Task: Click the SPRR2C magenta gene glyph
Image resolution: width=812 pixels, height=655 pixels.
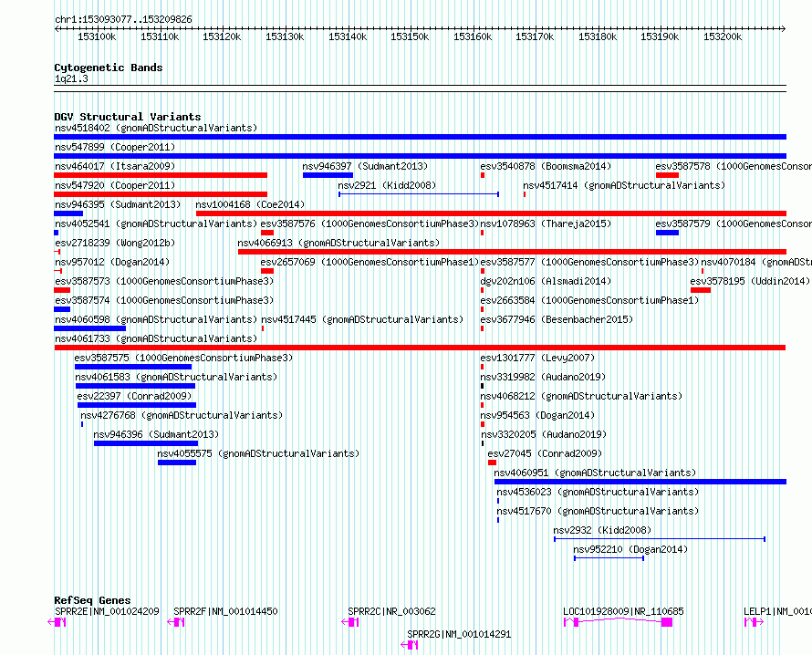Action: pyautogui.click(x=350, y=622)
